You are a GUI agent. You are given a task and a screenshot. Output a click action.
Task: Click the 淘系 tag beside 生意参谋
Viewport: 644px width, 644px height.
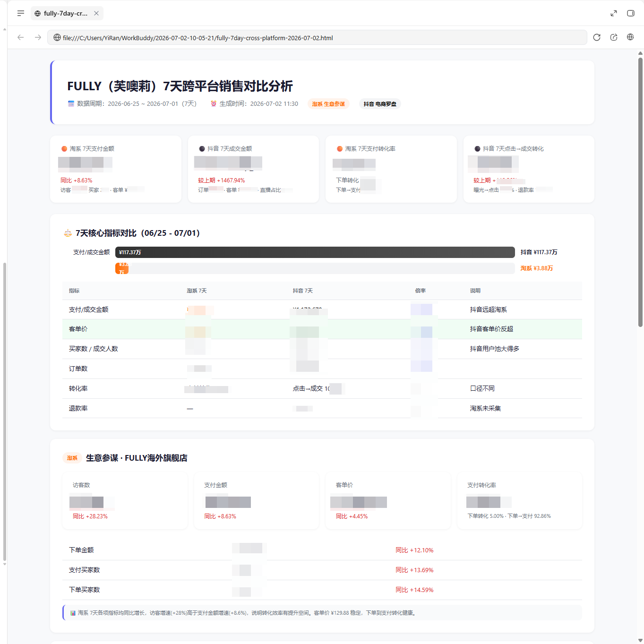click(x=72, y=458)
